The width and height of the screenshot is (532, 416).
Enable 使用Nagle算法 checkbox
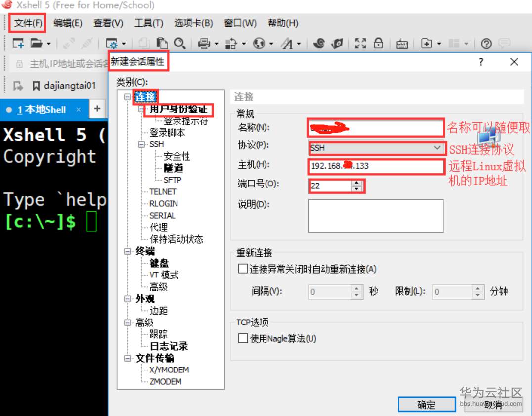[243, 338]
